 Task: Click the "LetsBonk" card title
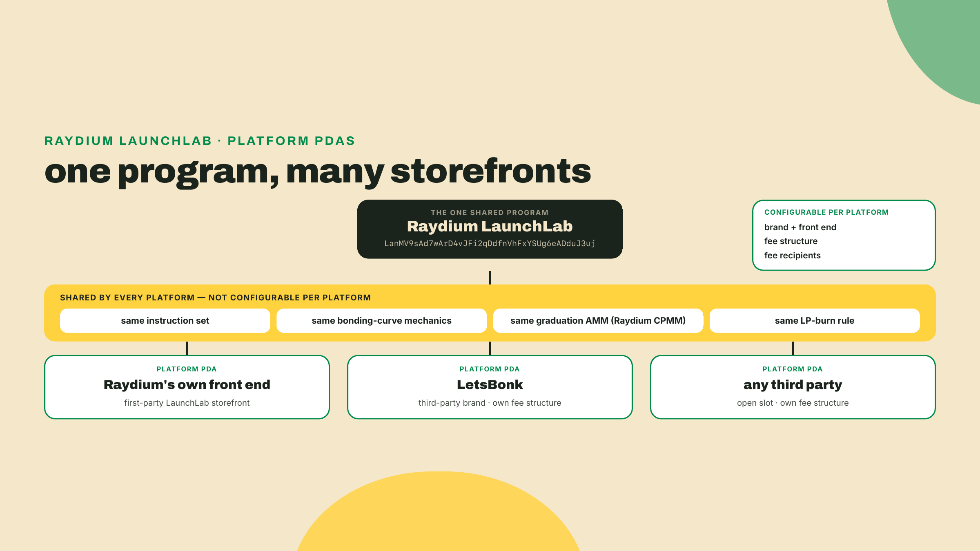coord(490,384)
